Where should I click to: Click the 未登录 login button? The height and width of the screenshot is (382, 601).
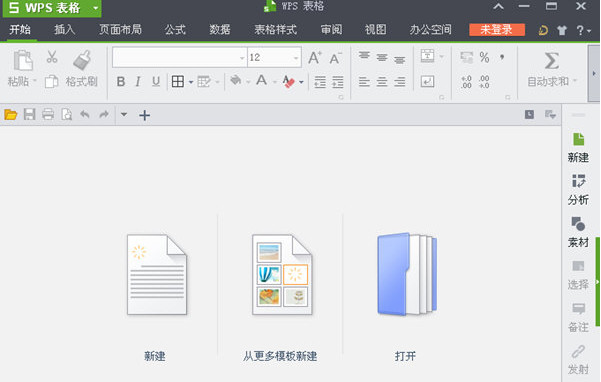click(497, 30)
